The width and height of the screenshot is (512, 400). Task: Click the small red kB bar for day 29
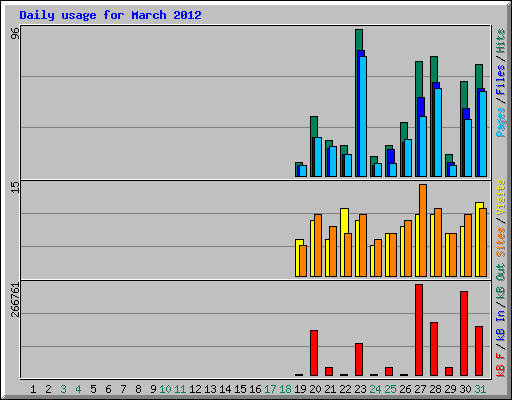[x=449, y=372]
